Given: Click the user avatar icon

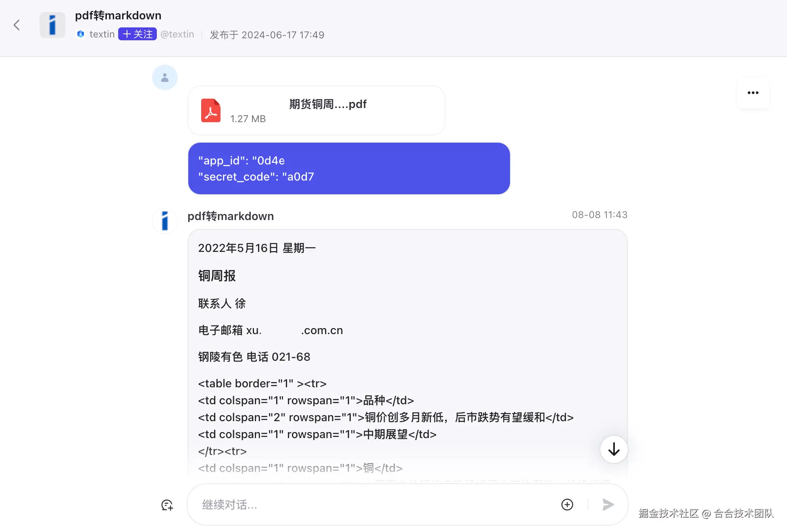Looking at the screenshot, I should (x=165, y=77).
